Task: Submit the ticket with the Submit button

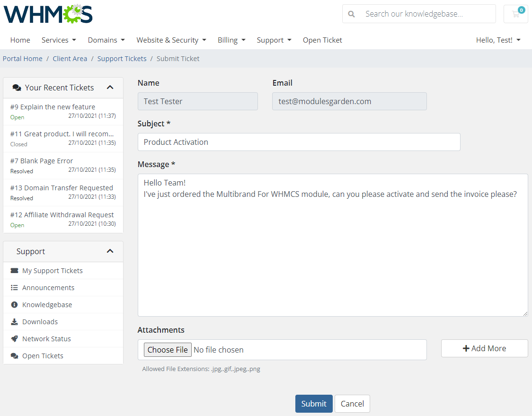Action: tap(314, 404)
